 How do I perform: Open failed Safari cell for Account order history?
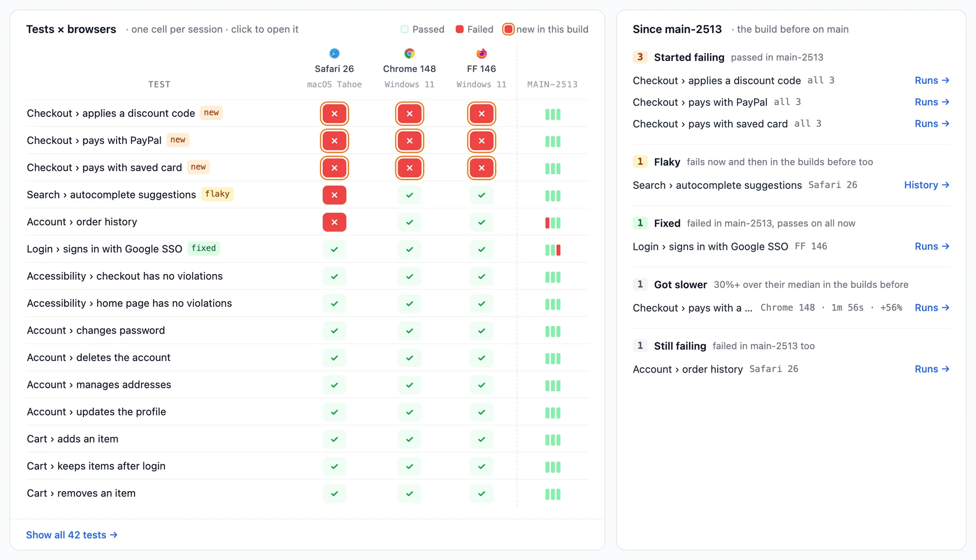[334, 222]
